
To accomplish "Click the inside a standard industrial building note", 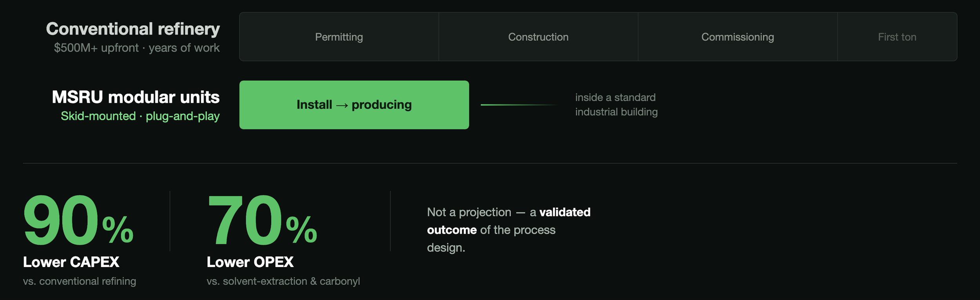I will click(616, 105).
